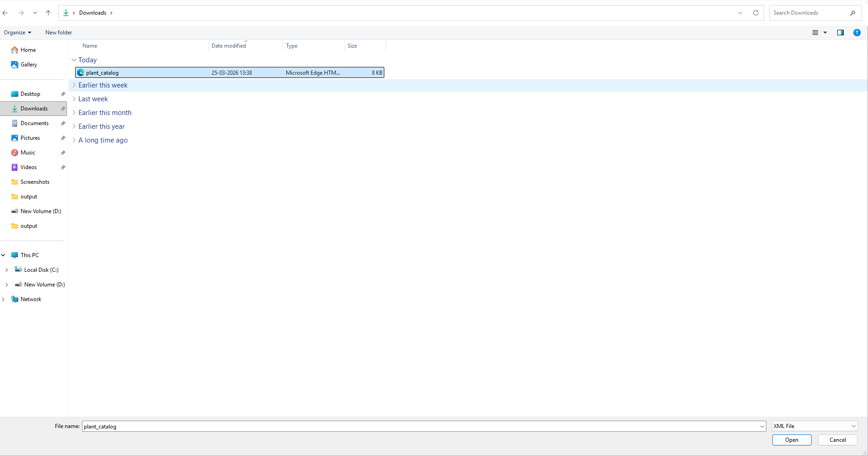Click pin icon beside Music

coord(63,153)
